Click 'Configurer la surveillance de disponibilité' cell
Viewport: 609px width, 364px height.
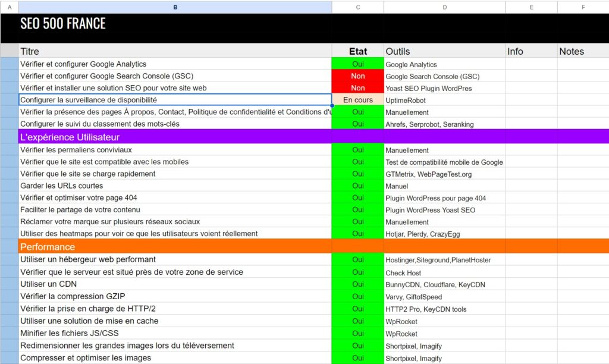[x=175, y=100]
